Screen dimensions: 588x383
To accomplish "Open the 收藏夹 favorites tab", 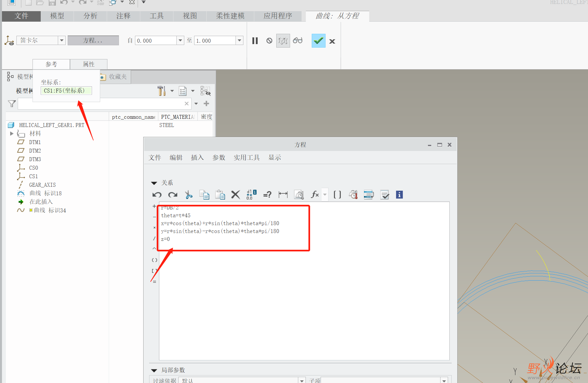I will click(114, 77).
